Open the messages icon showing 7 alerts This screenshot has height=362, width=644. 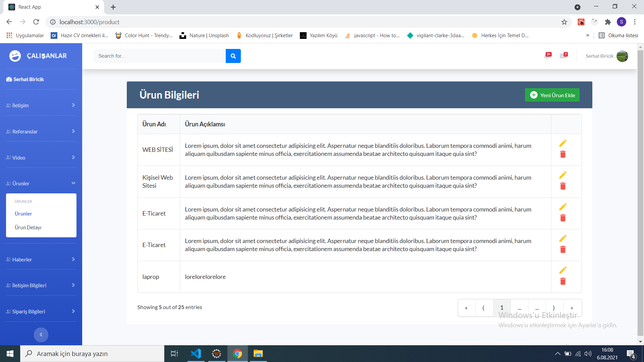(562, 56)
